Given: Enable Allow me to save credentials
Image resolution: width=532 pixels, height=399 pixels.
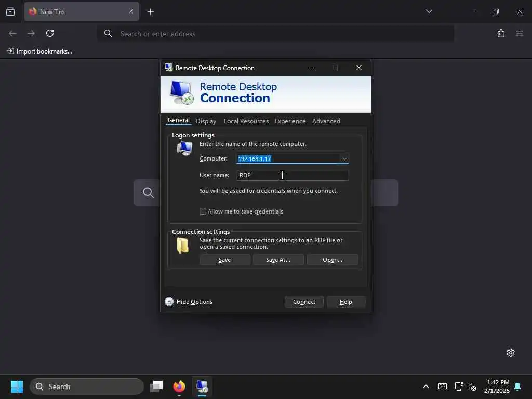Looking at the screenshot, I should coord(203,211).
